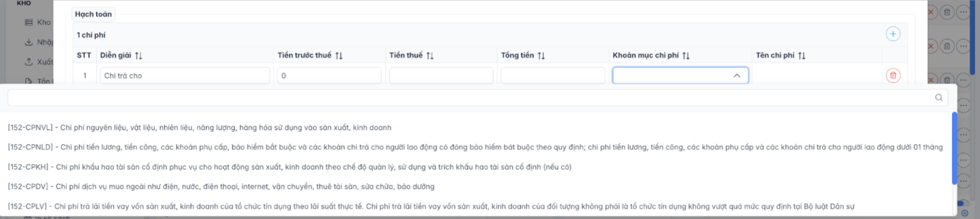Click the STT column header
980x219 pixels.
click(84, 55)
